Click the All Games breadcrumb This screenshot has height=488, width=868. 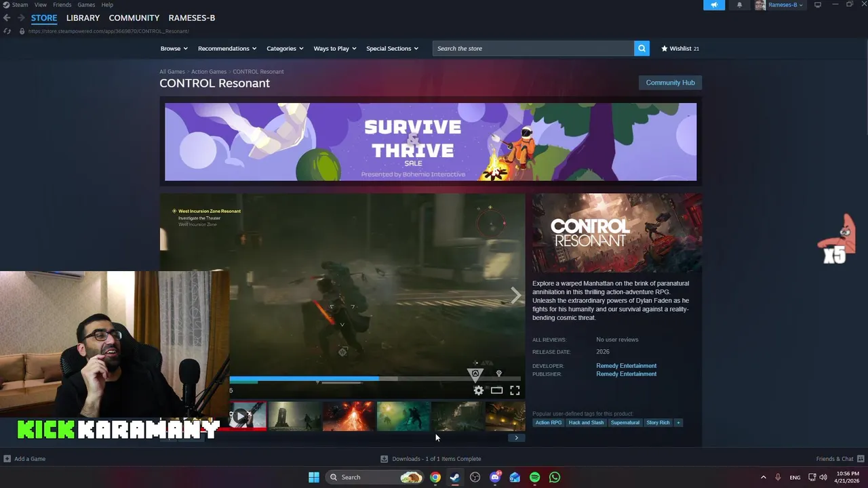172,72
